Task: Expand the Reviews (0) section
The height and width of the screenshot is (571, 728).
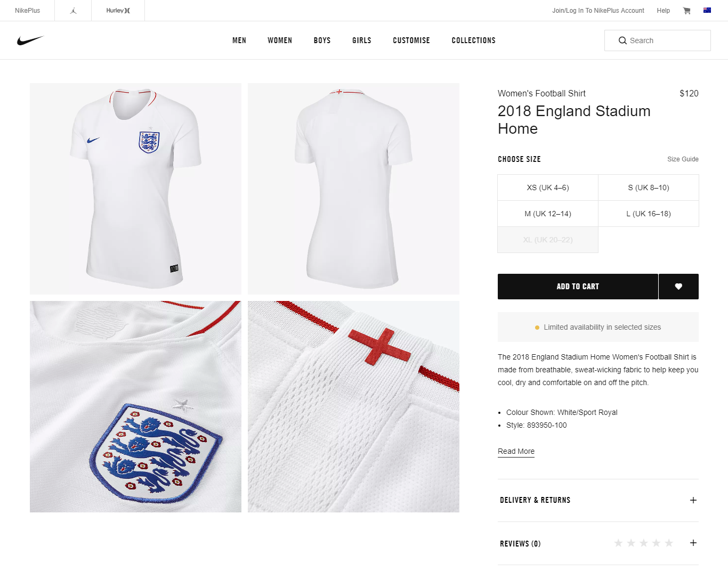Action: pyautogui.click(x=693, y=543)
